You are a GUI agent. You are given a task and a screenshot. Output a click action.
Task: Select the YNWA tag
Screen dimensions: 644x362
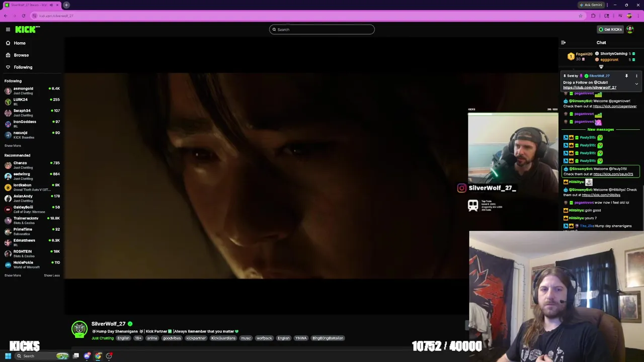pyautogui.click(x=301, y=338)
